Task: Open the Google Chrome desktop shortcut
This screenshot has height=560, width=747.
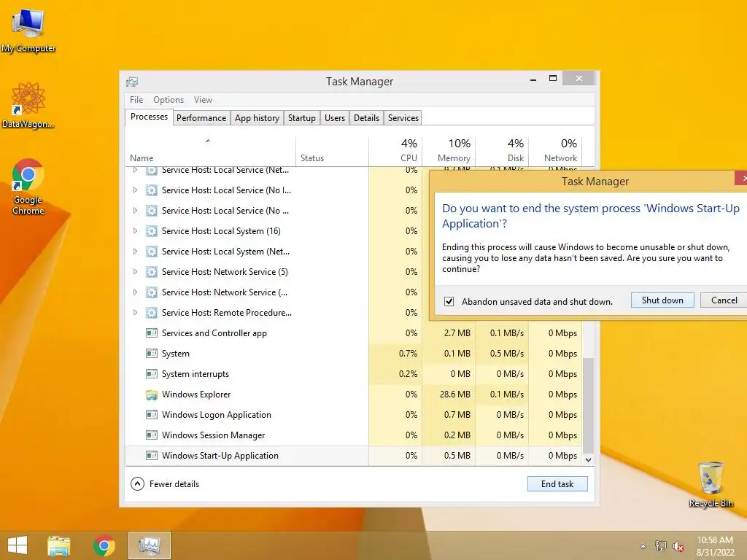Action: (28, 187)
